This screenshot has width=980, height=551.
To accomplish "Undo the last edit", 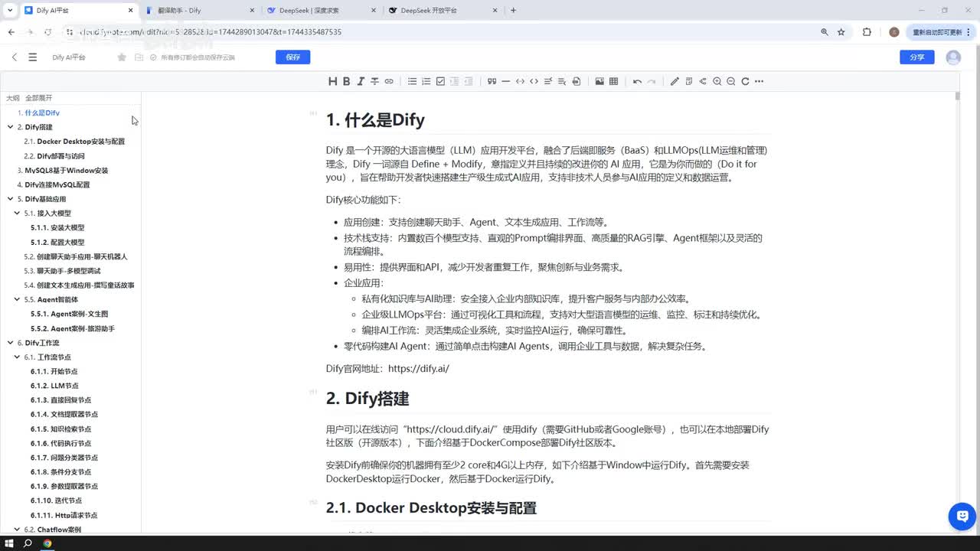I will coord(637,81).
